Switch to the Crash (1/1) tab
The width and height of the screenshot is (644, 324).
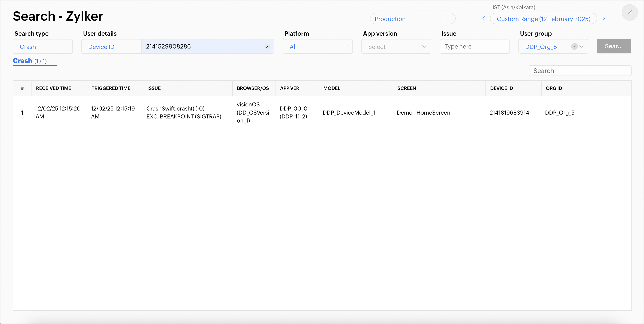click(x=30, y=61)
